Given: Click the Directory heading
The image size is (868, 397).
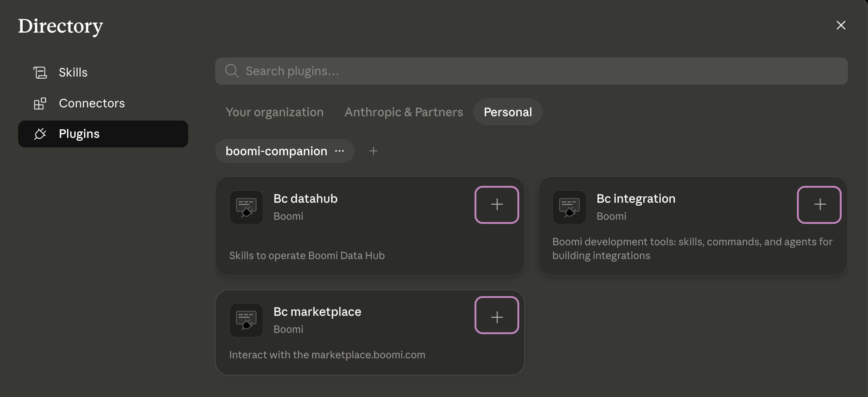Looking at the screenshot, I should point(61,27).
